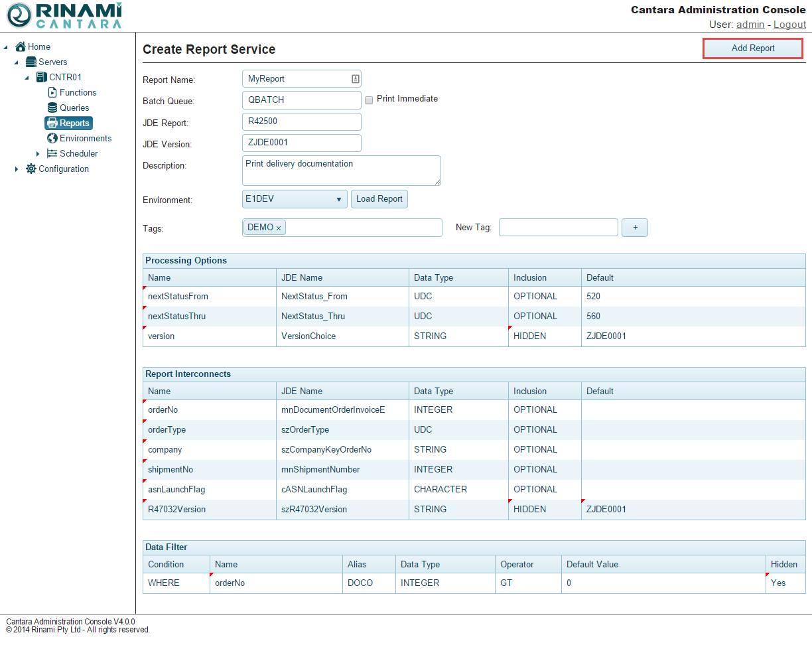Open the E1DEV environment dropdown

[295, 199]
